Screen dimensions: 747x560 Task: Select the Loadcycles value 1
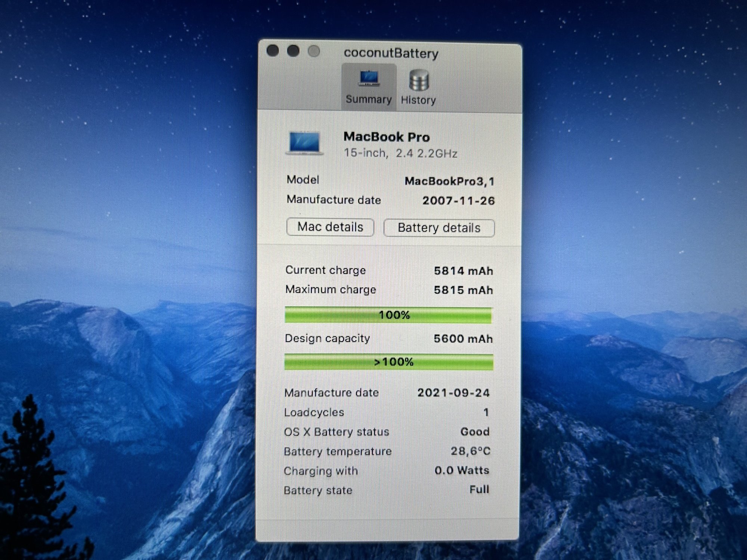pyautogui.click(x=486, y=413)
